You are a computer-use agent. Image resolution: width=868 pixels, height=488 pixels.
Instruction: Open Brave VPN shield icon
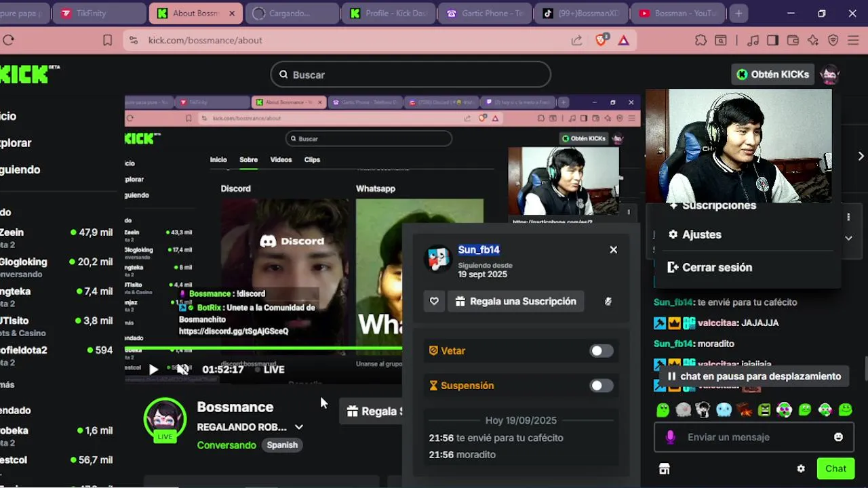(x=833, y=41)
